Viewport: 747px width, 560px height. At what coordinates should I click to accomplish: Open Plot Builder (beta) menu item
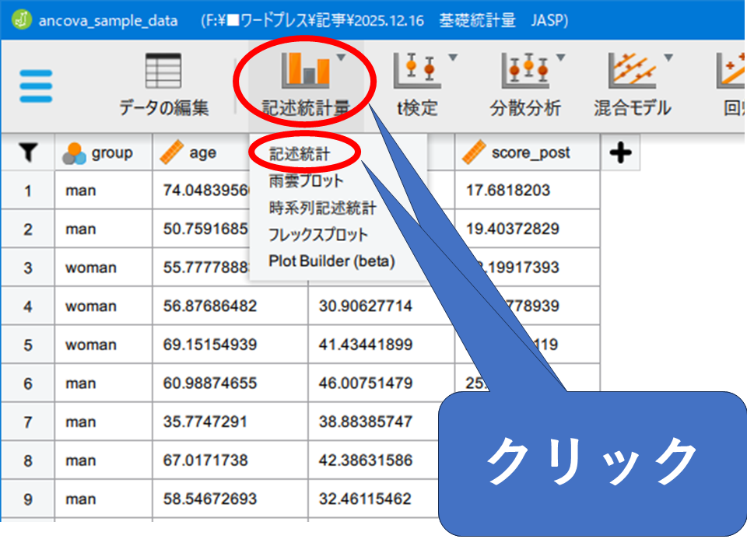click(x=331, y=261)
